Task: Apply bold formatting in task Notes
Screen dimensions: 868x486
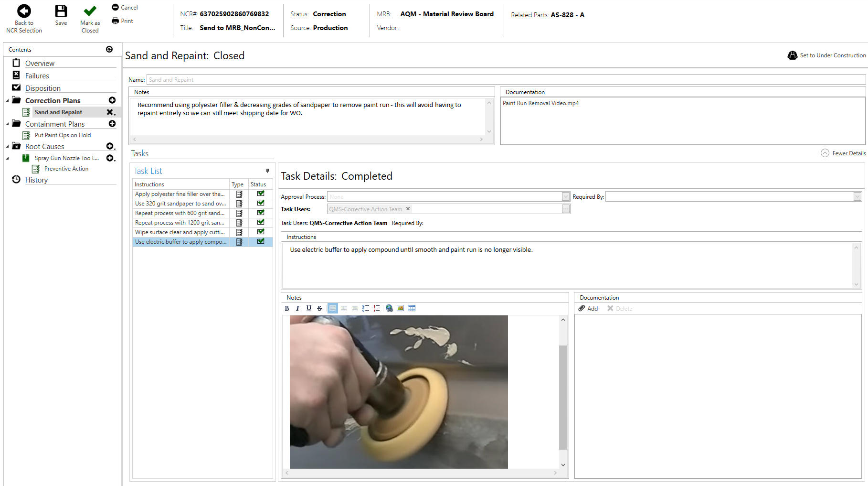Action: (x=287, y=308)
